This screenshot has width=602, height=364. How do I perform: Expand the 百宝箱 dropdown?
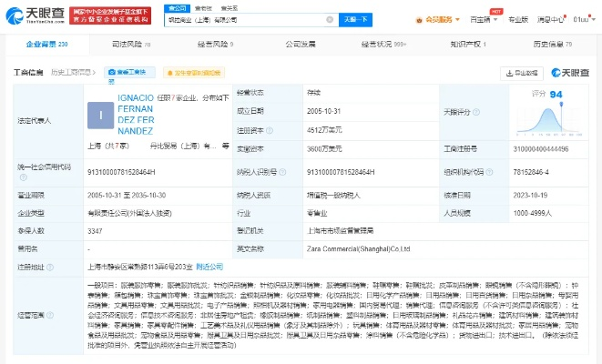[x=484, y=19]
